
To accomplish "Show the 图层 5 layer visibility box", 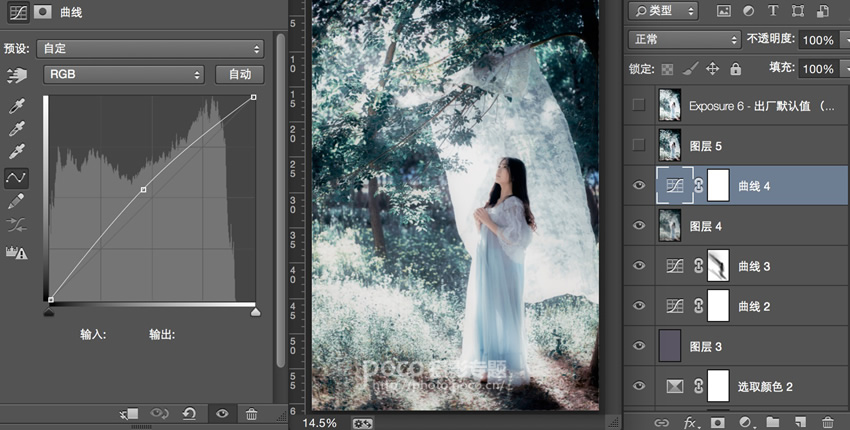I will [639, 145].
